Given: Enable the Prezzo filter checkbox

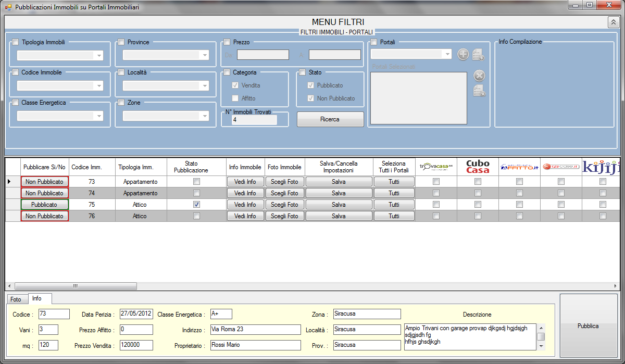Looking at the screenshot, I should [x=227, y=42].
